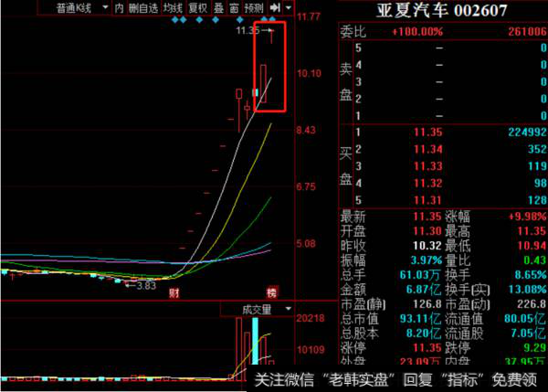The width and height of the screenshot is (548, 392).
Task: Click the 涨幅 value +9.98%
Action: point(527,217)
